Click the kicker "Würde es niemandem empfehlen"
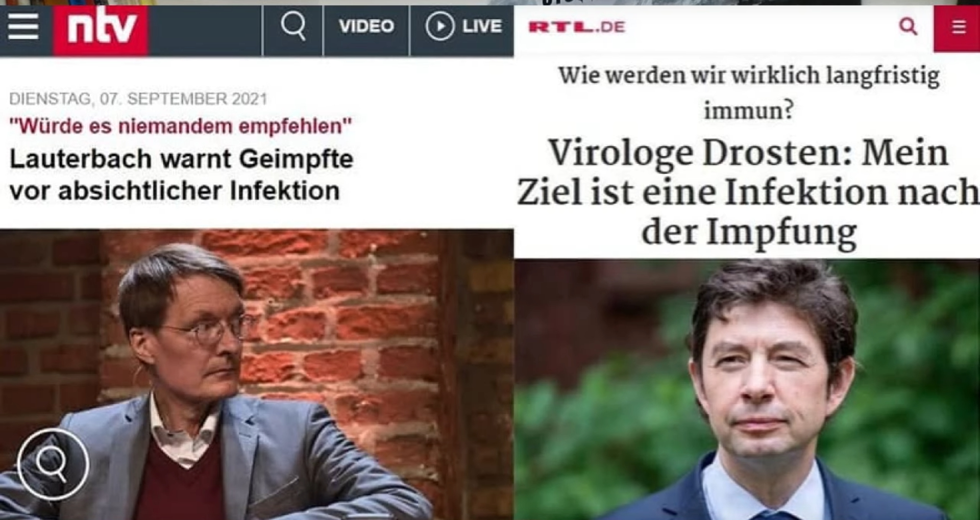The image size is (980, 520). click(x=180, y=126)
